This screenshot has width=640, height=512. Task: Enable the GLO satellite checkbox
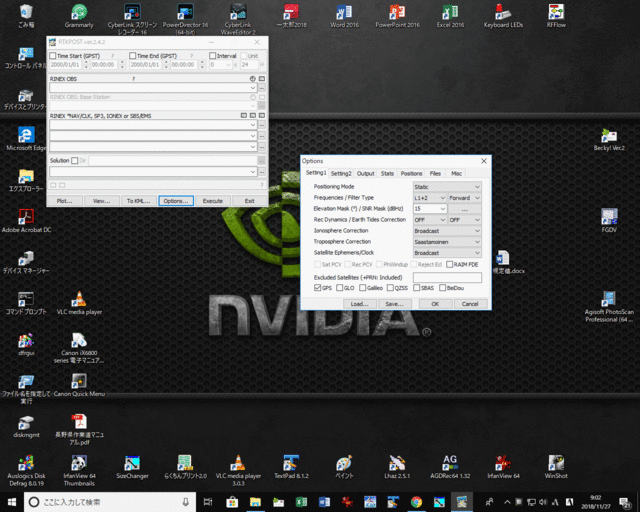click(x=340, y=288)
